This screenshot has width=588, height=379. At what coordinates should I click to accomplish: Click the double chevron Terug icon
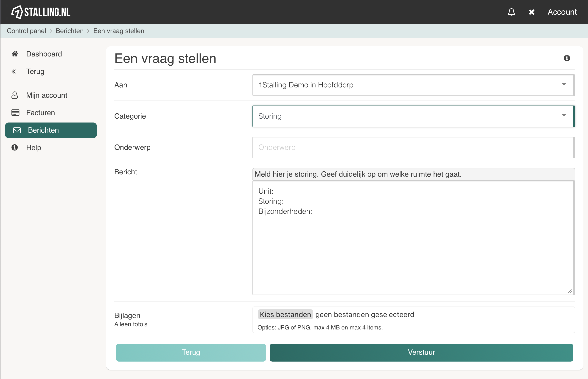14,71
